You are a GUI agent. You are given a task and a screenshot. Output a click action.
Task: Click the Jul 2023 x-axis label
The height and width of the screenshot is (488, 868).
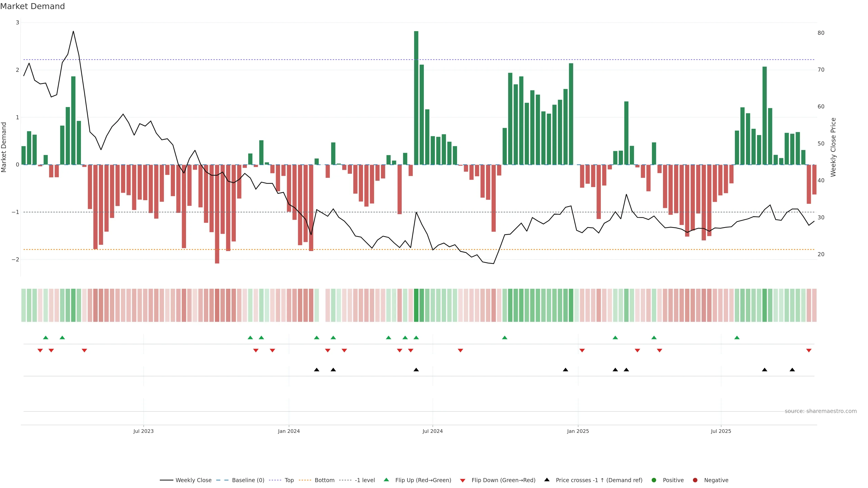pyautogui.click(x=143, y=431)
